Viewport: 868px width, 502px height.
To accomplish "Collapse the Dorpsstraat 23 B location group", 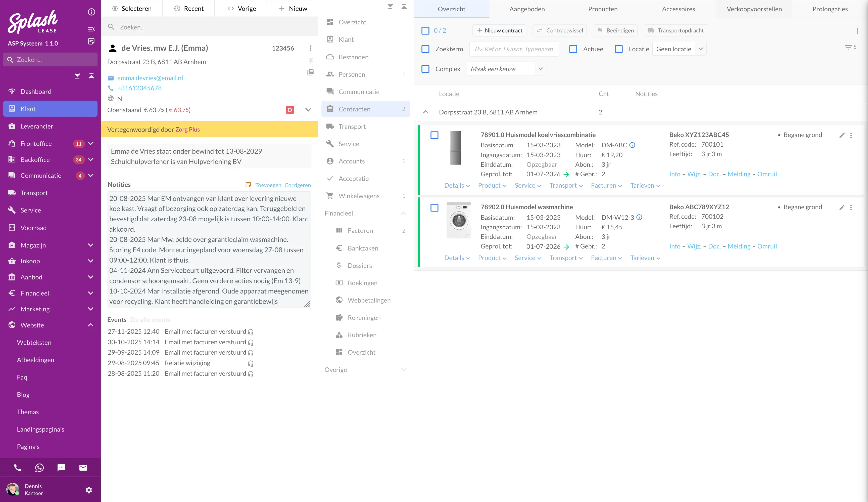I will click(426, 112).
